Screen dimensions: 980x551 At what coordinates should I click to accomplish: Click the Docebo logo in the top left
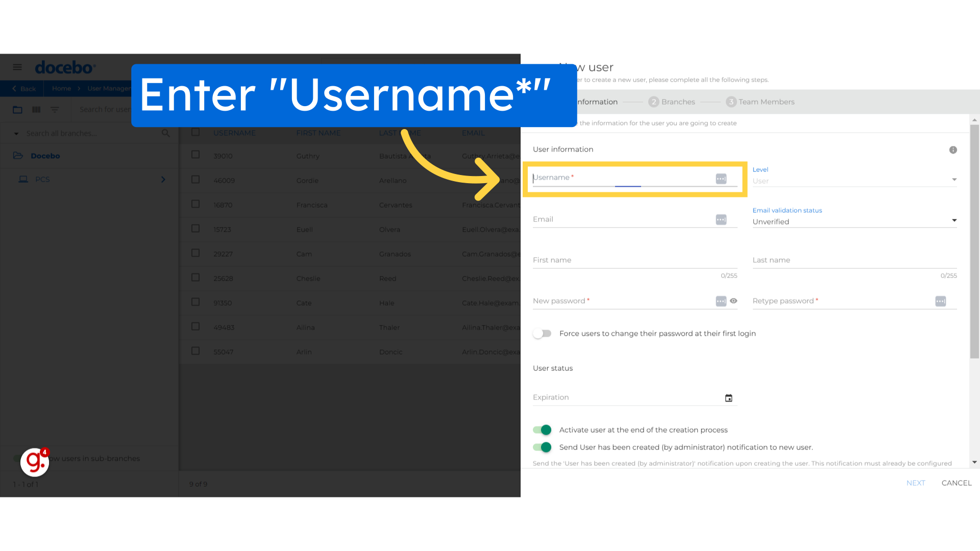65,67
